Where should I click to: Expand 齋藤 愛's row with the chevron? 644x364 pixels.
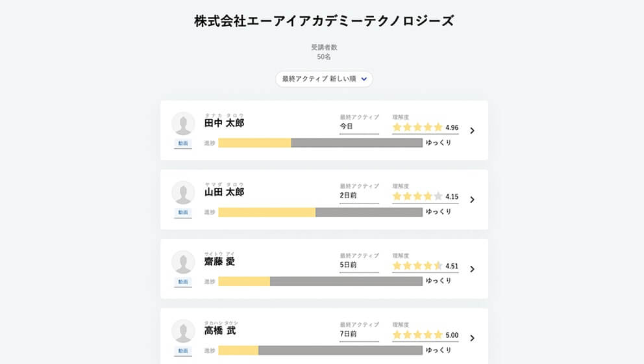pyautogui.click(x=473, y=269)
